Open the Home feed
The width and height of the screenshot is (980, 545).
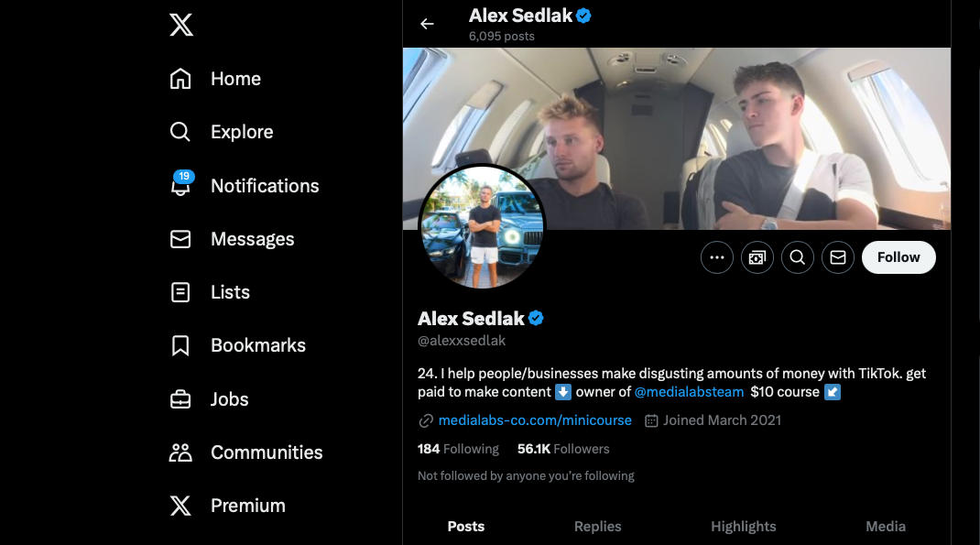click(x=235, y=79)
